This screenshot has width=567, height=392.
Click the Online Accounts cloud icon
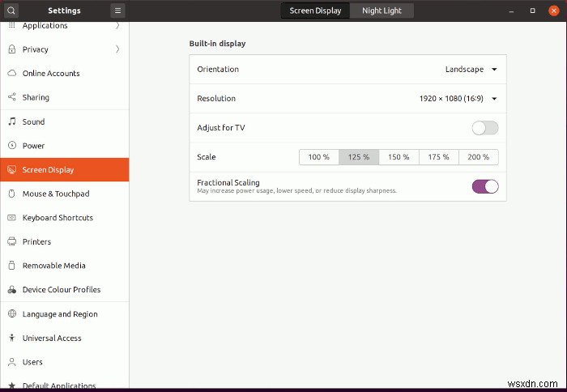[12, 73]
